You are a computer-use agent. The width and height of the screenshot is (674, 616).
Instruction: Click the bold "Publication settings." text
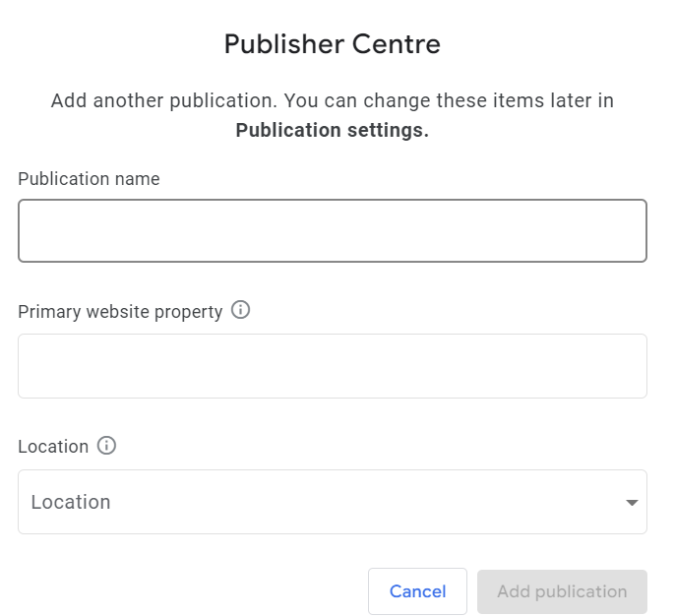332,131
